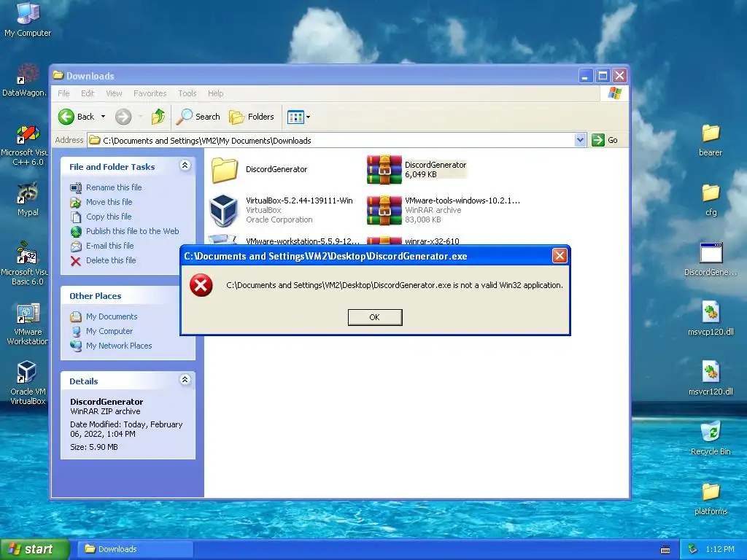The height and width of the screenshot is (560, 747).
Task: Open the Tools menu
Action: point(187,93)
